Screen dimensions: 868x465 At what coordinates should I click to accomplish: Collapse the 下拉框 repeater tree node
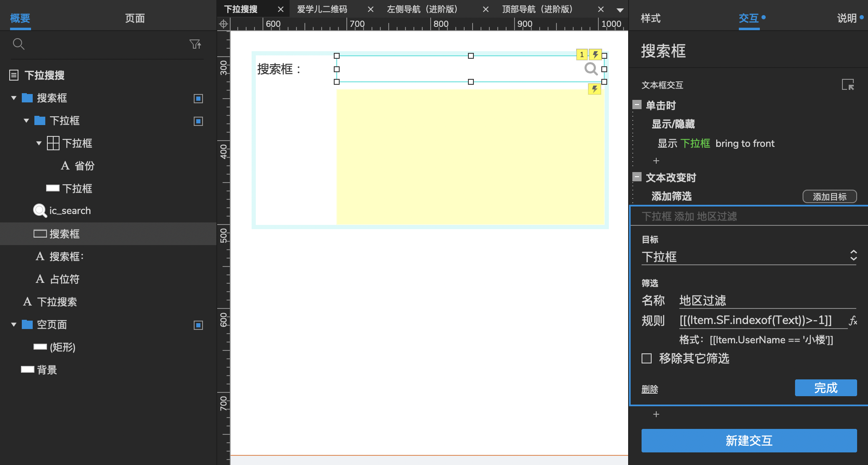click(x=39, y=143)
